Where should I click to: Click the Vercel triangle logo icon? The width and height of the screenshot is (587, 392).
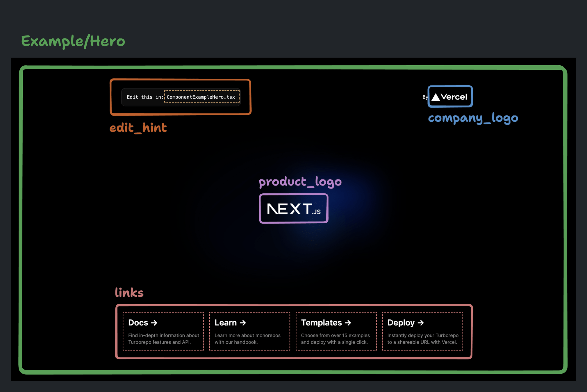pyautogui.click(x=435, y=97)
